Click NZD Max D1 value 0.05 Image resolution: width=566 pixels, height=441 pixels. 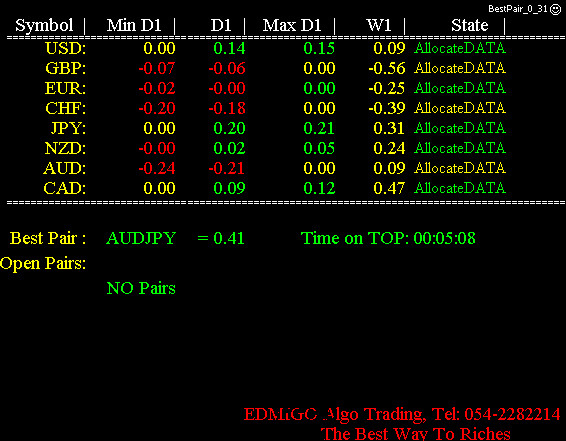click(319, 148)
